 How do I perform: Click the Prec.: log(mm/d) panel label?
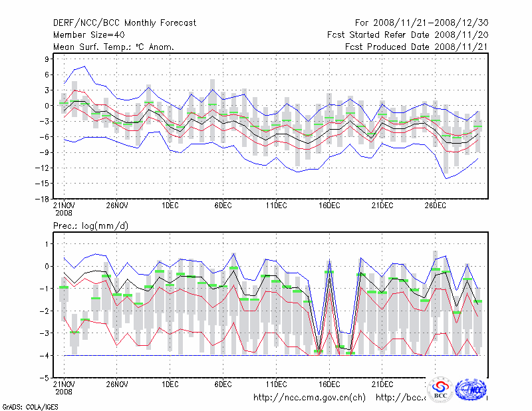90,226
